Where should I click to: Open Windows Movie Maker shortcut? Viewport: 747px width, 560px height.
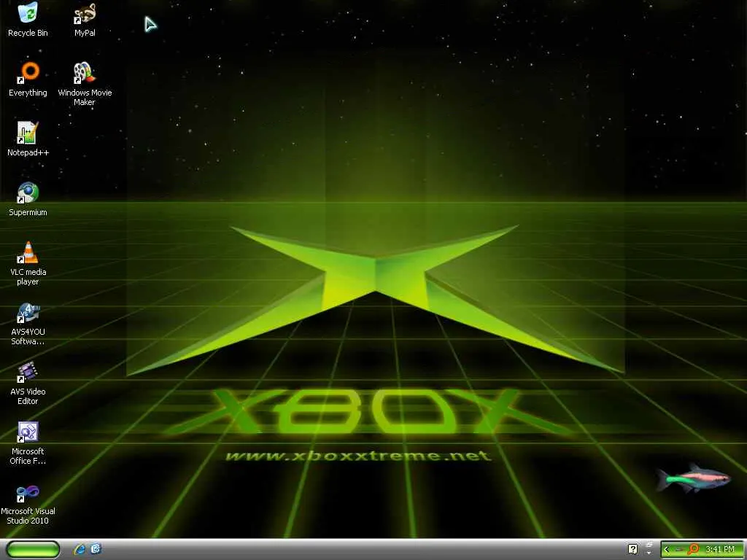(85, 84)
